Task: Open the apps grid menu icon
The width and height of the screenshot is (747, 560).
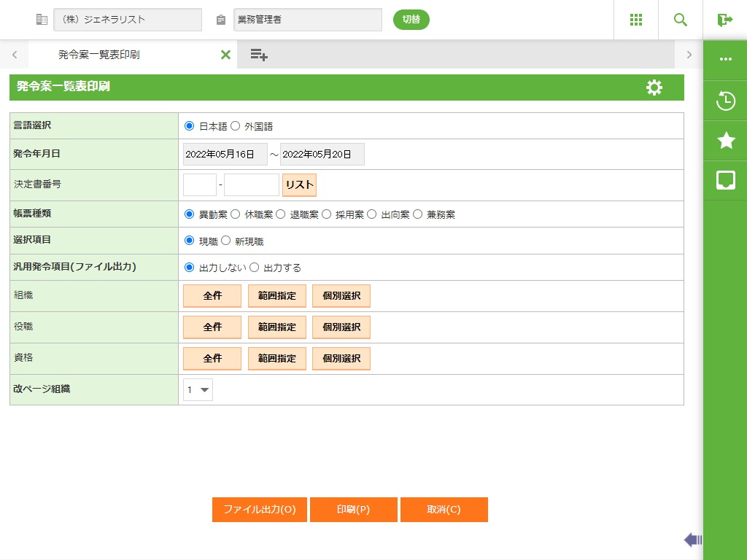Action: (635, 20)
